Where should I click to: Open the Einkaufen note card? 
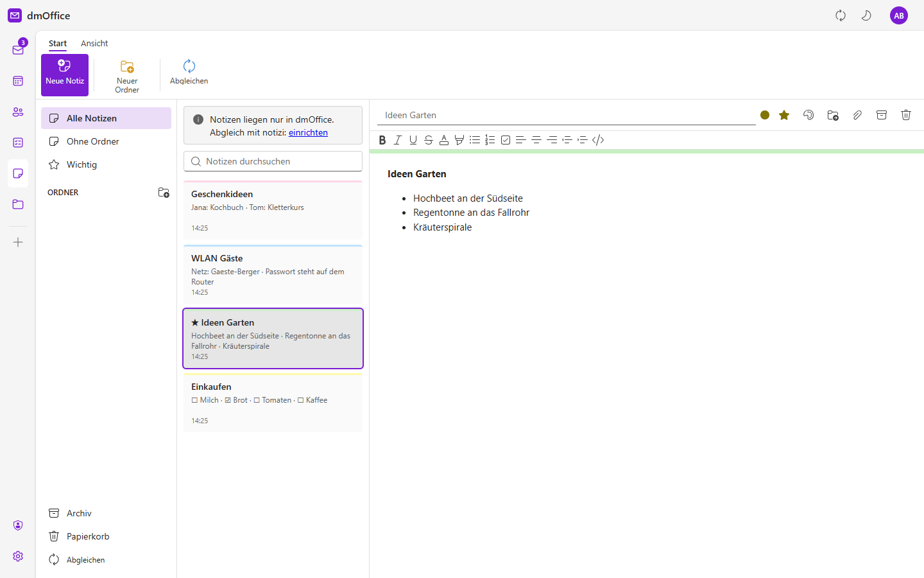click(x=273, y=403)
